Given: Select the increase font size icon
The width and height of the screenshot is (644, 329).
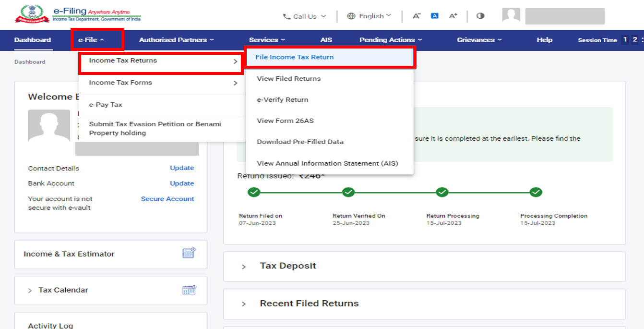Looking at the screenshot, I should click(x=453, y=16).
